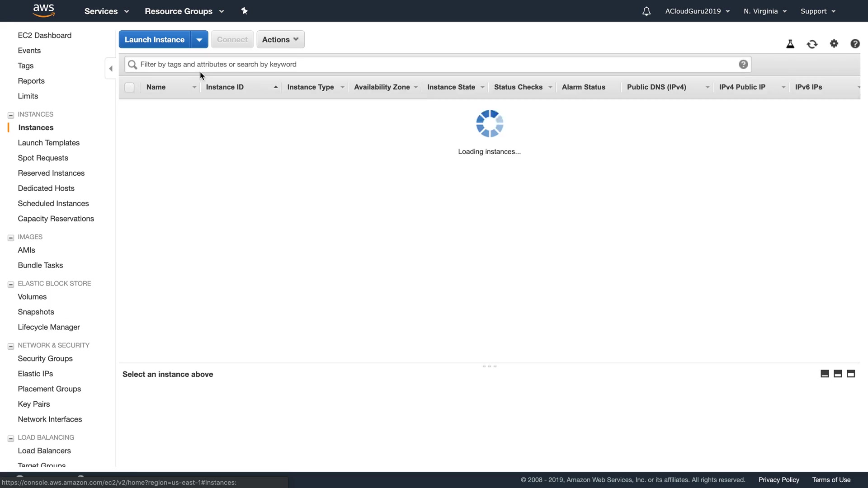Open the Actions dropdown
868x488 pixels.
pos(280,39)
